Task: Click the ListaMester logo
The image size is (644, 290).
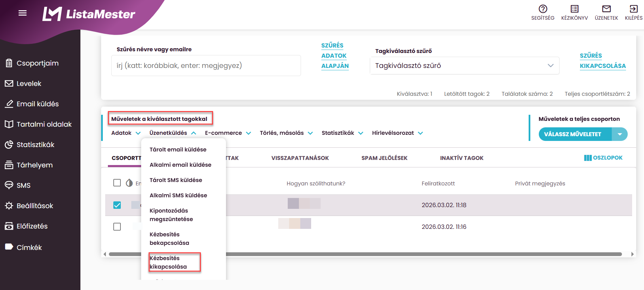Action: (89, 14)
